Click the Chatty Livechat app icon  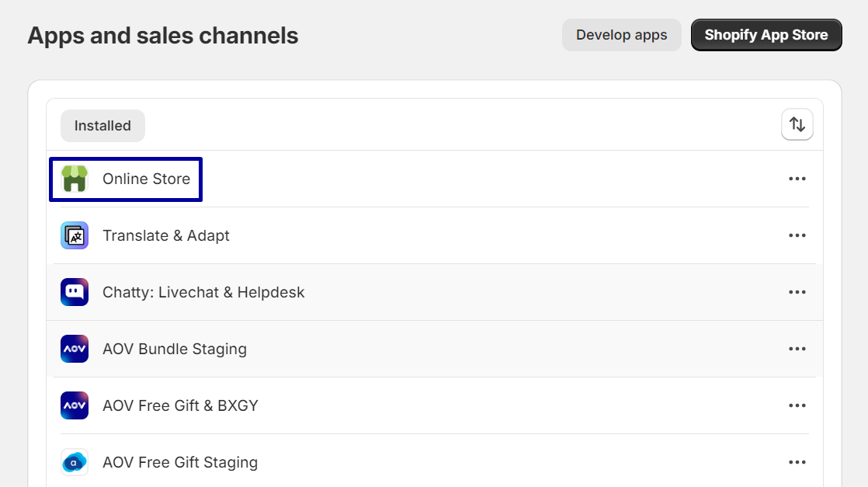pyautogui.click(x=75, y=292)
